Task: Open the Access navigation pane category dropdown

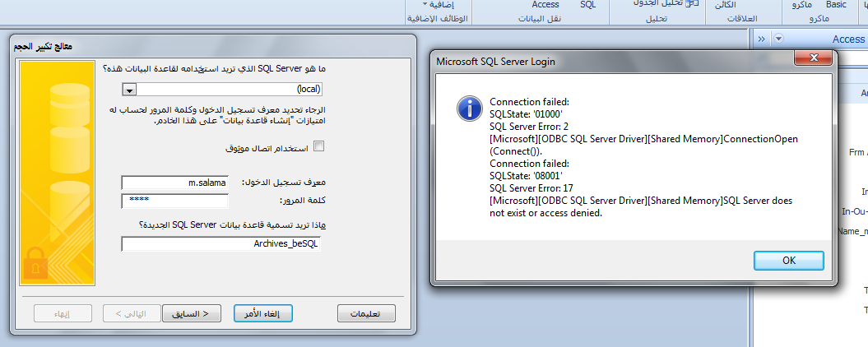Action: click(x=779, y=39)
